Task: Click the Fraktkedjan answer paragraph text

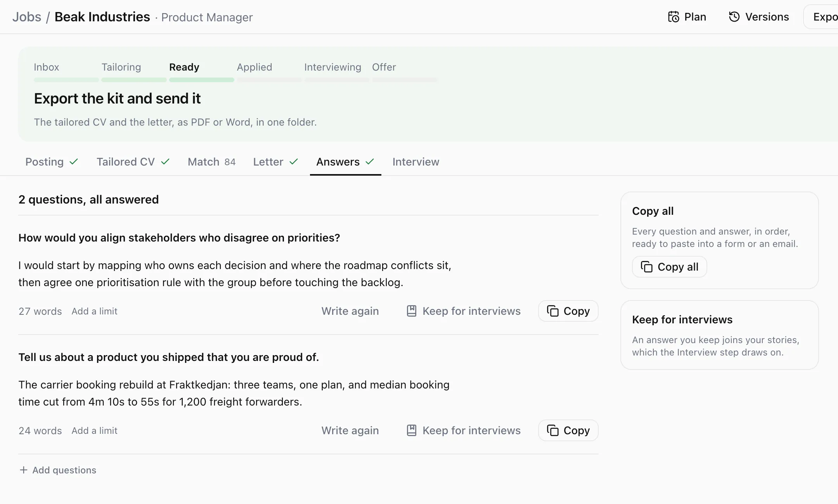Action: click(234, 393)
